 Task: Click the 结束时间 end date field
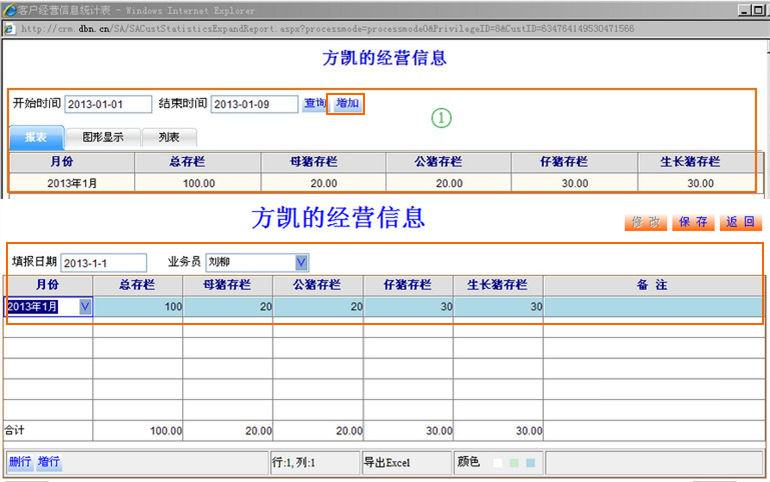pos(254,104)
